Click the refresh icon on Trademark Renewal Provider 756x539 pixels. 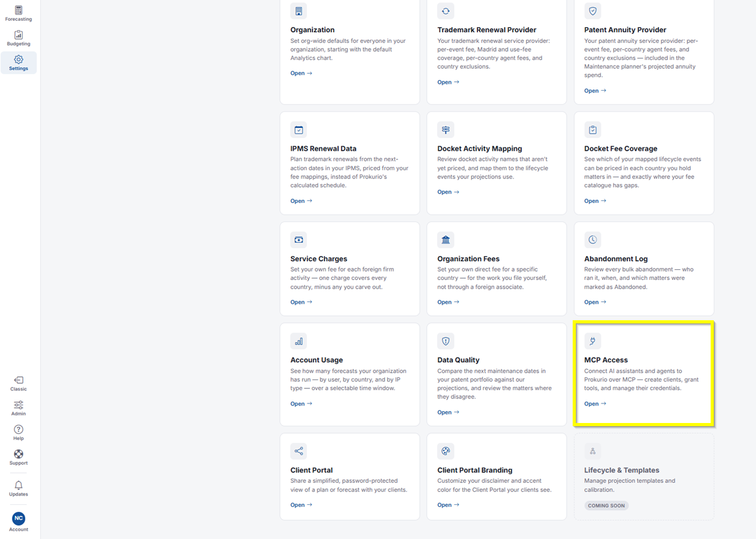point(445,11)
